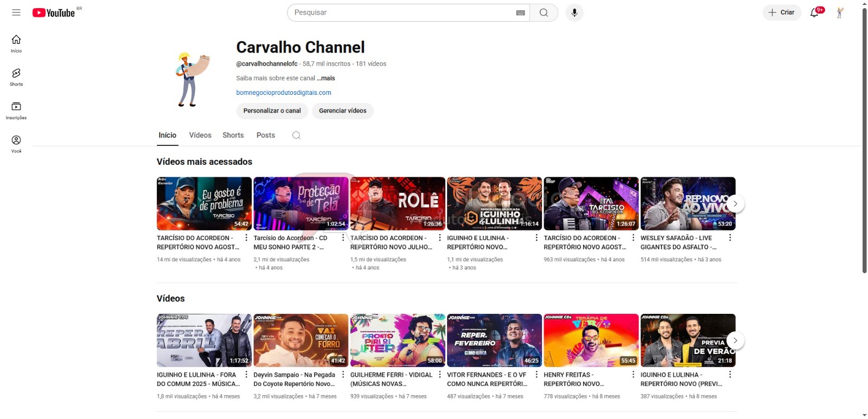This screenshot has width=868, height=419.
Task: Click Gerenciar vídeos button
Action: [x=343, y=111]
